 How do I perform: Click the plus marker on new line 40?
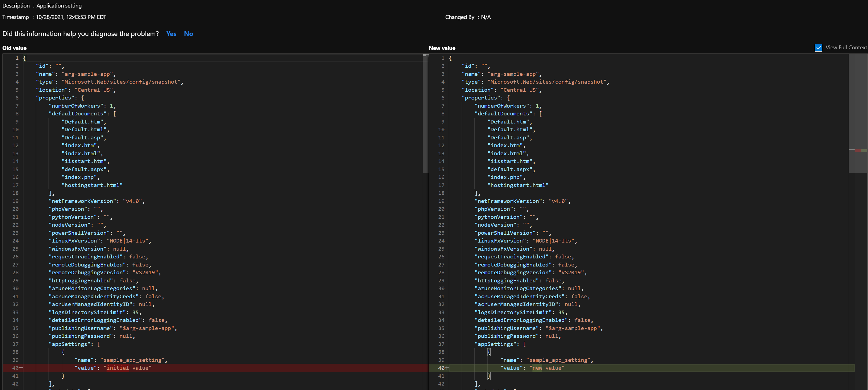[x=447, y=368]
